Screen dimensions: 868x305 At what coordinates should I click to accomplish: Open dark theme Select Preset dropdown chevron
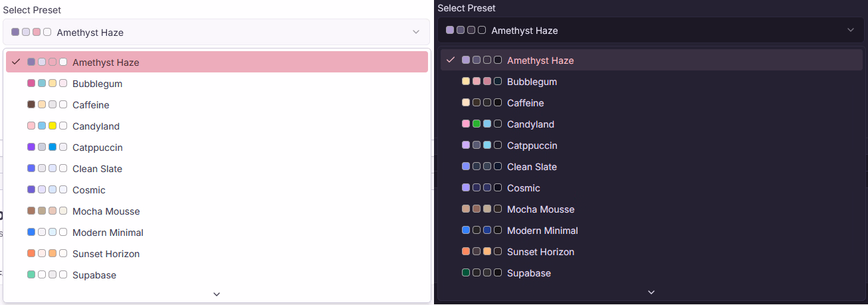click(851, 30)
